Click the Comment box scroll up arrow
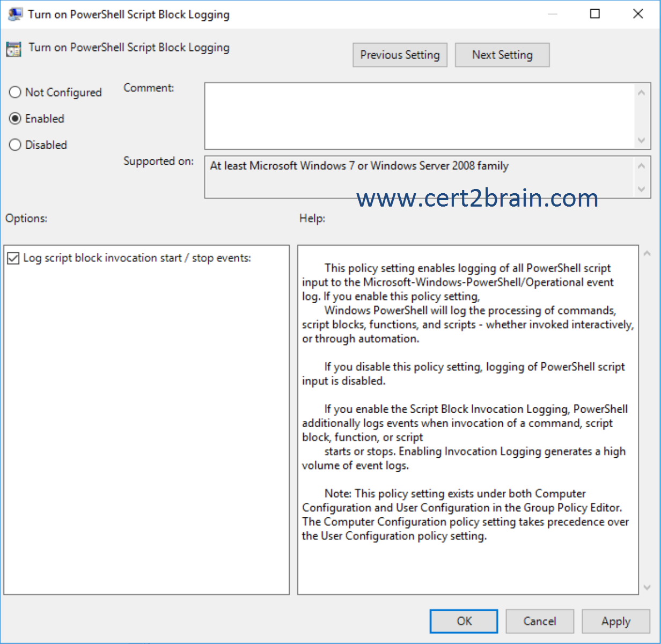 point(642,92)
